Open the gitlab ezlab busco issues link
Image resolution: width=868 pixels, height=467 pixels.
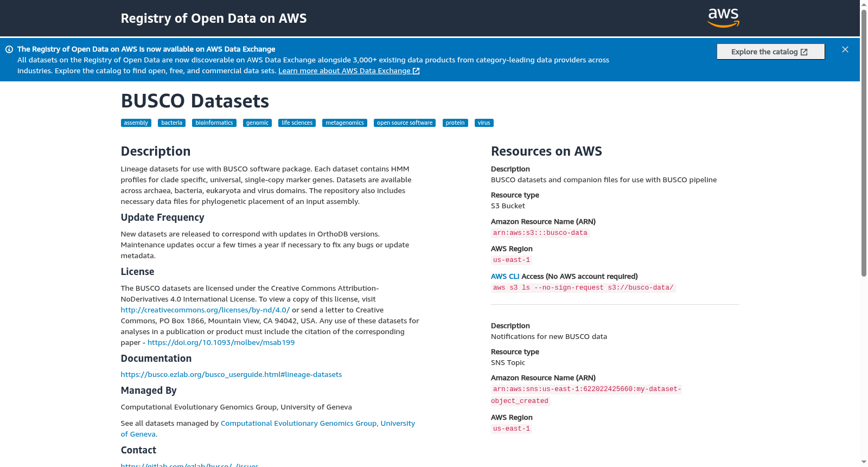click(x=189, y=465)
